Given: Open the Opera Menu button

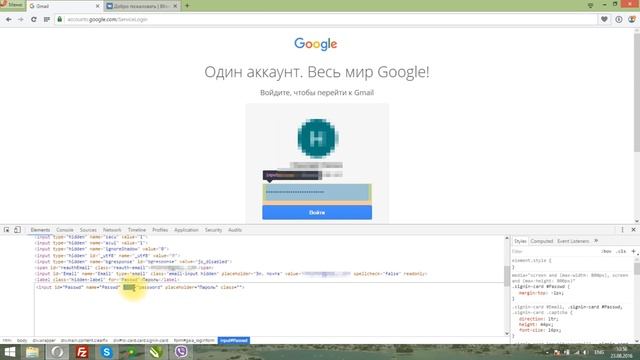Looking at the screenshot, I should coord(12,5).
